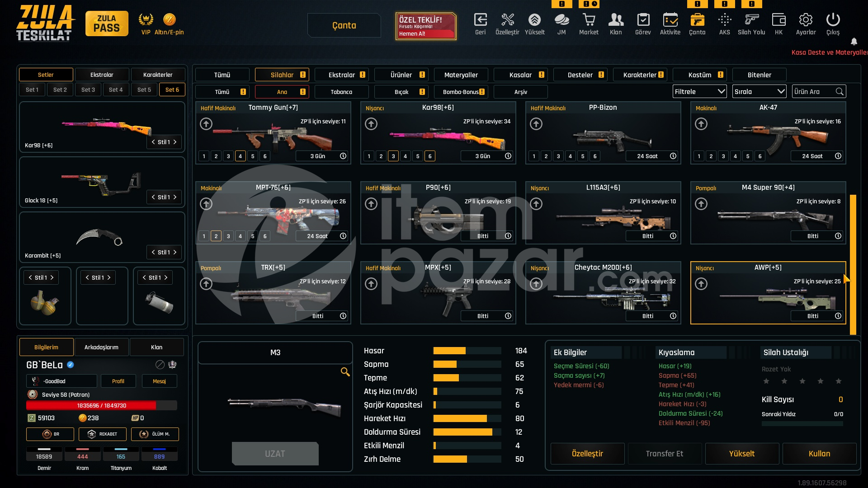Click the Profil button

click(x=118, y=381)
